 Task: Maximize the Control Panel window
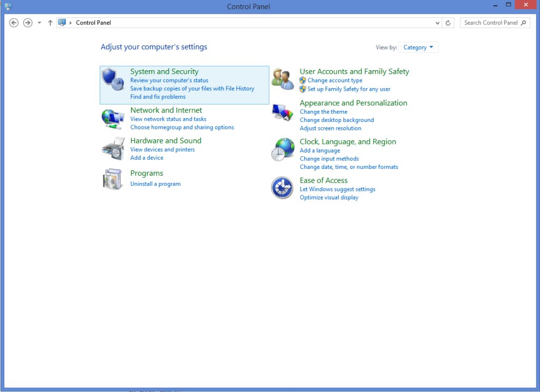point(508,5)
